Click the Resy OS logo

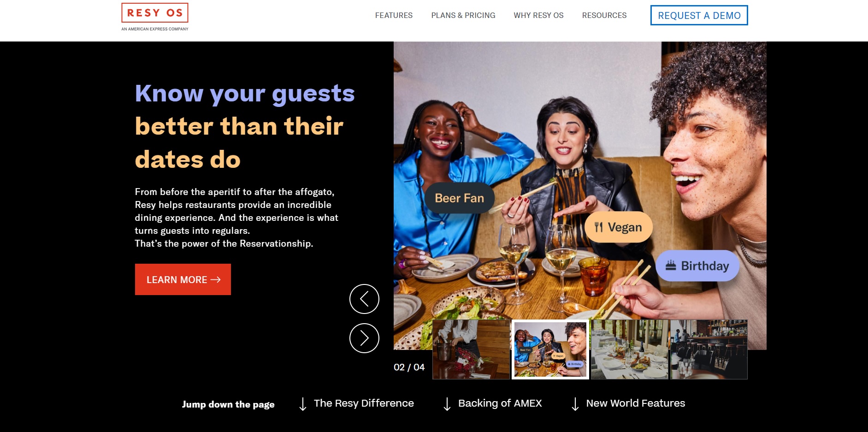[x=155, y=17]
